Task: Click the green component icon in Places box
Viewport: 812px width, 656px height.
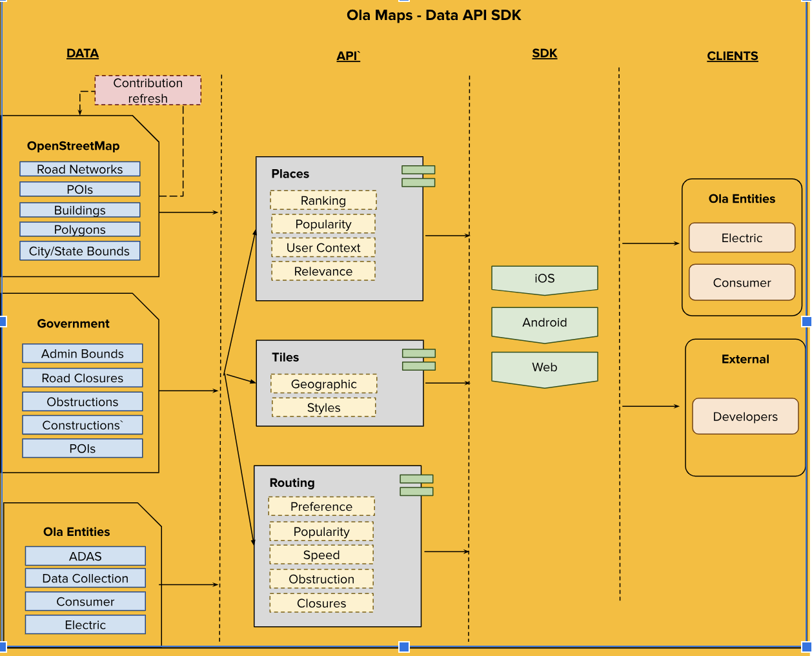Action: (418, 176)
